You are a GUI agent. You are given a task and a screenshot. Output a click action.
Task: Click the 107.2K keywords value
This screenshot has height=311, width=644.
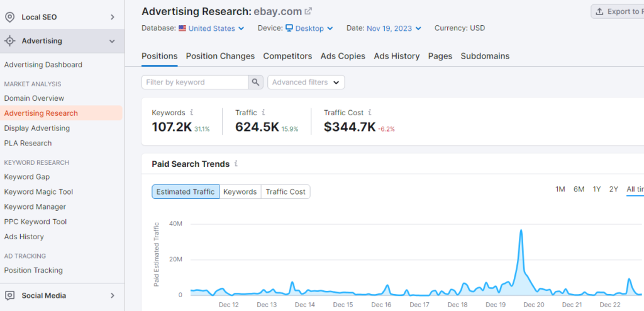pos(172,127)
